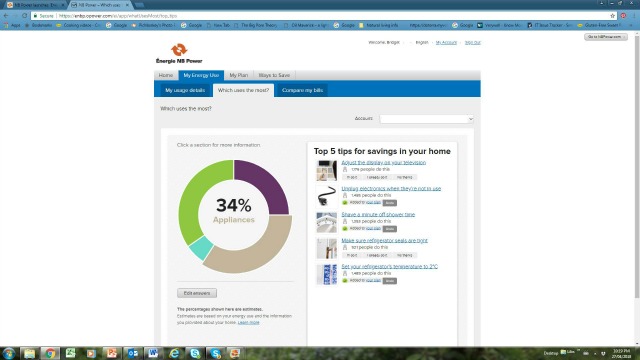
Task: Open the Learn more link
Action: pos(248,322)
